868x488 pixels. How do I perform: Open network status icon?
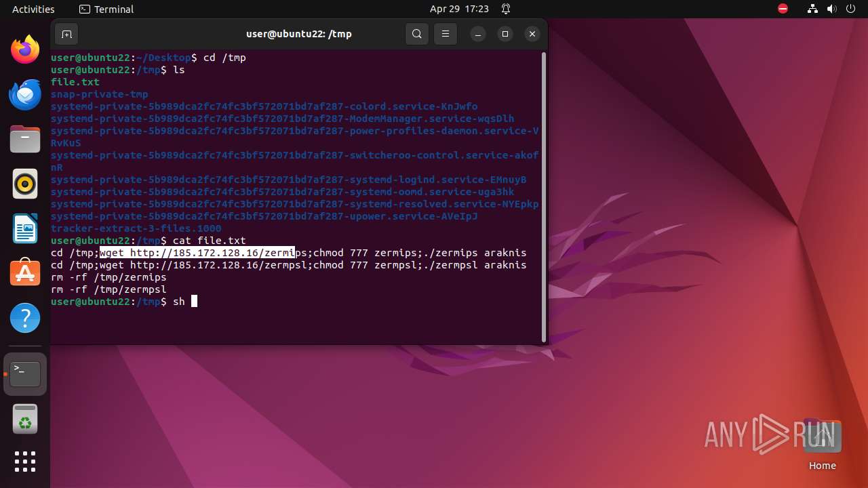(x=813, y=9)
